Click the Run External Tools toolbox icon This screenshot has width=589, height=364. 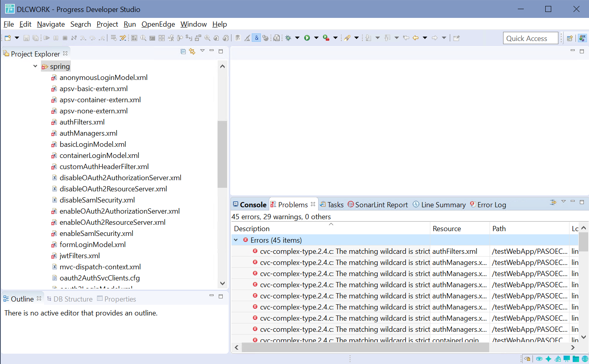(326, 38)
